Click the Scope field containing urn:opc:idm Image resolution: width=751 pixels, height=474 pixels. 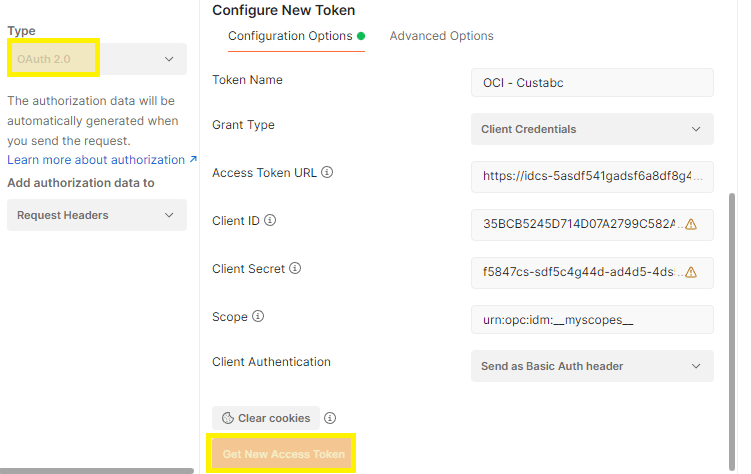pos(591,319)
